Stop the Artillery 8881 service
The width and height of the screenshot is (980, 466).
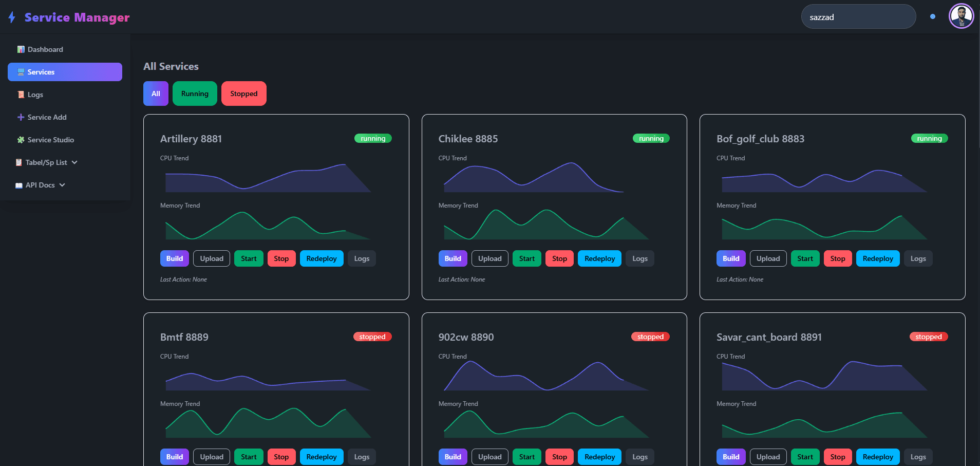tap(281, 258)
